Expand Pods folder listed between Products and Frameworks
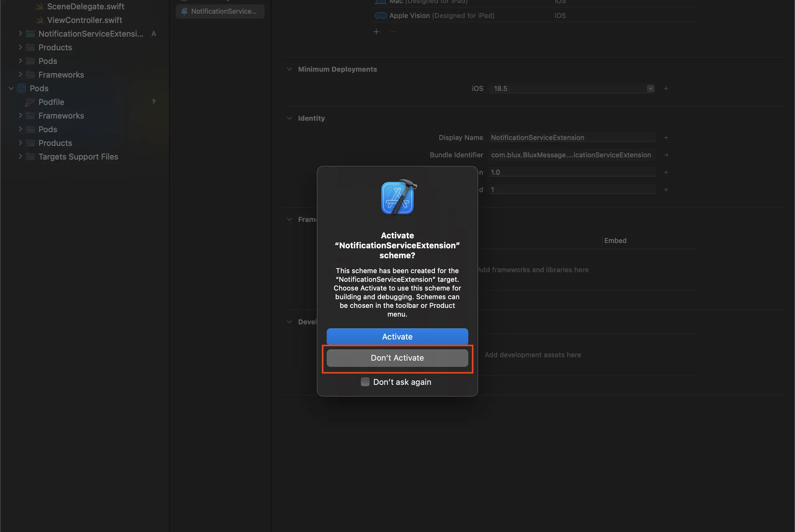Image resolution: width=795 pixels, height=532 pixels. (20, 61)
